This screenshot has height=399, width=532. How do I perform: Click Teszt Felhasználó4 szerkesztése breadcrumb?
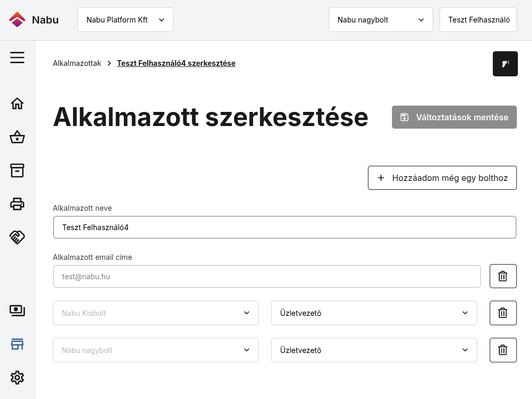click(x=176, y=63)
